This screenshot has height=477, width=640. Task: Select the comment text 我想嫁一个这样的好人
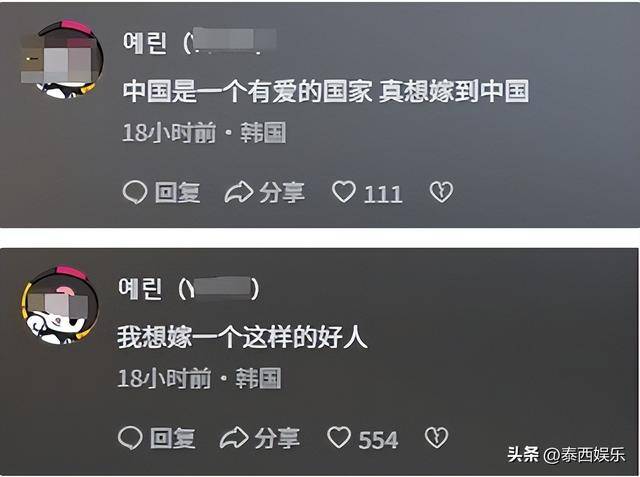click(x=242, y=337)
